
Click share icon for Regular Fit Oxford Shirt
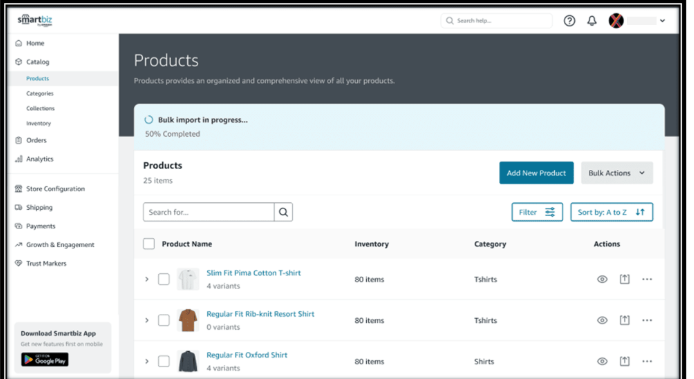[625, 361]
